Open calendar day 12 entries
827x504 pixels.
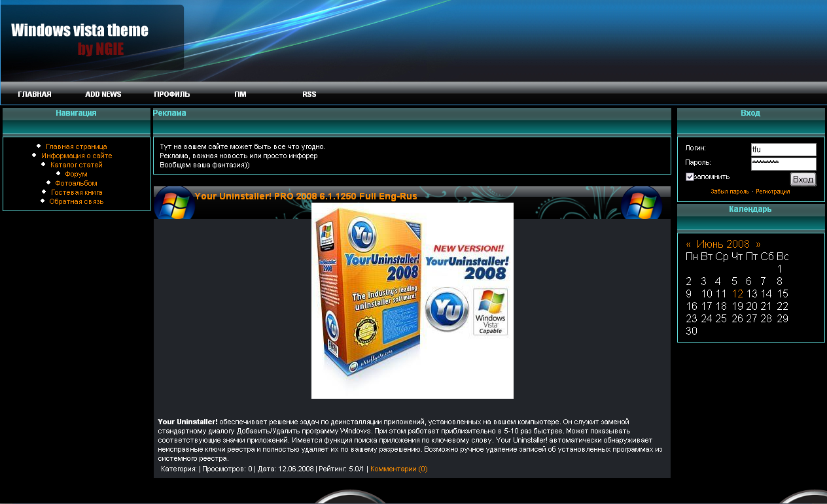tap(738, 294)
